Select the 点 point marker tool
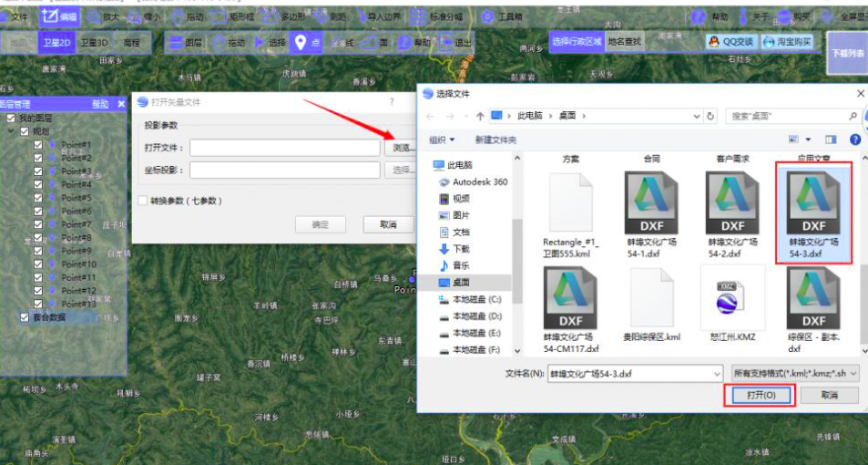Screen dimensions: 868x465 pyautogui.click(x=307, y=43)
